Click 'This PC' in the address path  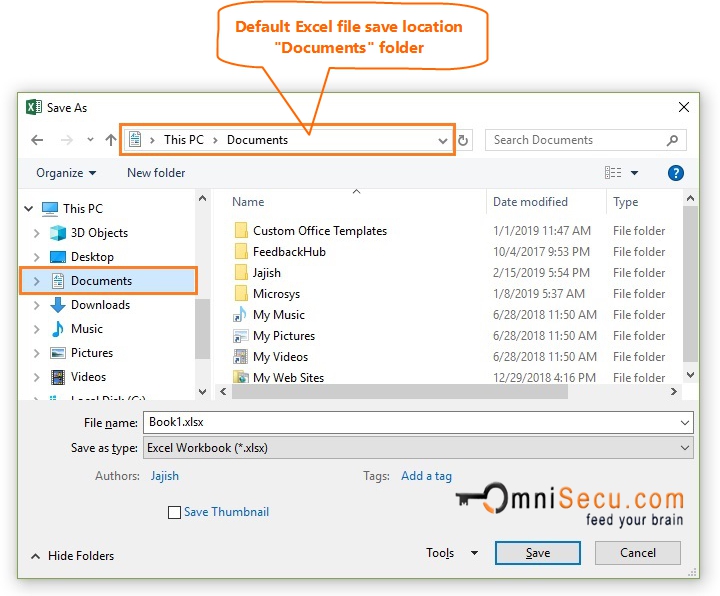[184, 140]
